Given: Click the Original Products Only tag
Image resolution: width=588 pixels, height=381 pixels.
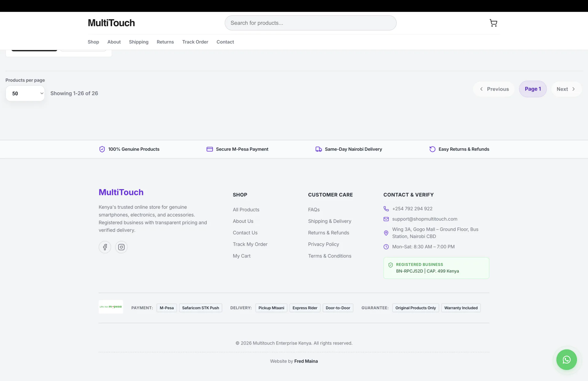Looking at the screenshot, I should pyautogui.click(x=416, y=308).
